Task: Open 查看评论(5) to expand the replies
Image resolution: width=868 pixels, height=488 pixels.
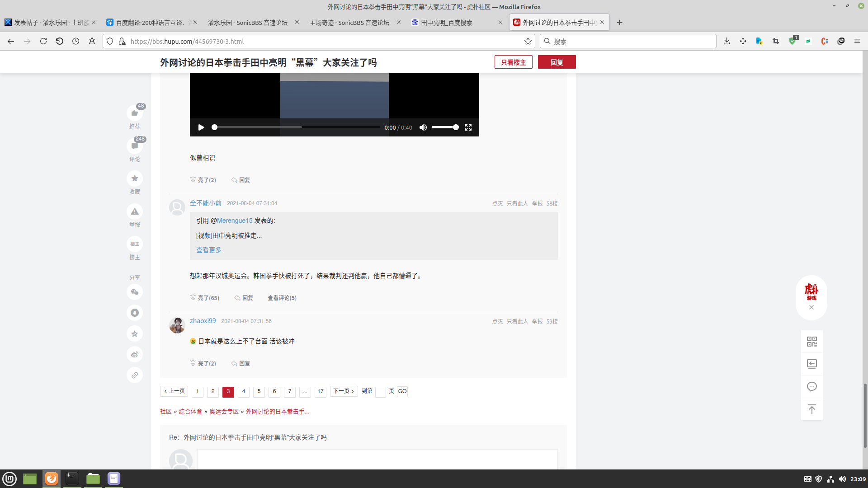Action: tap(282, 298)
